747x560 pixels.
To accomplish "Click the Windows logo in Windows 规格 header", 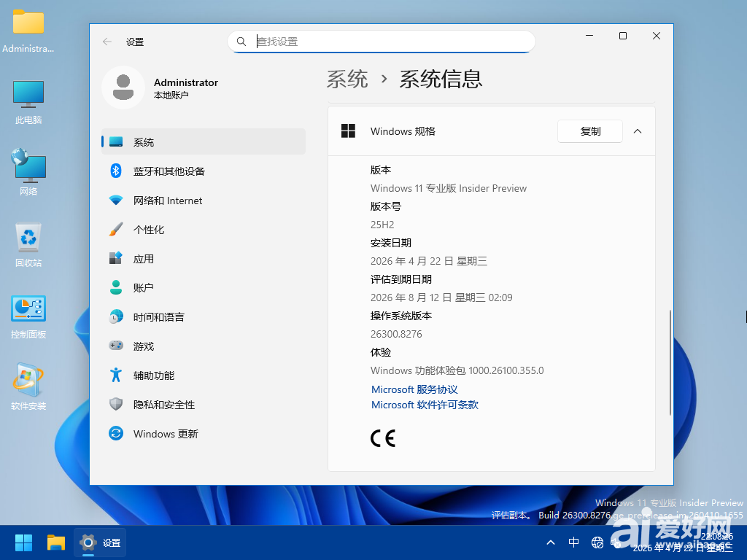I will (348, 131).
